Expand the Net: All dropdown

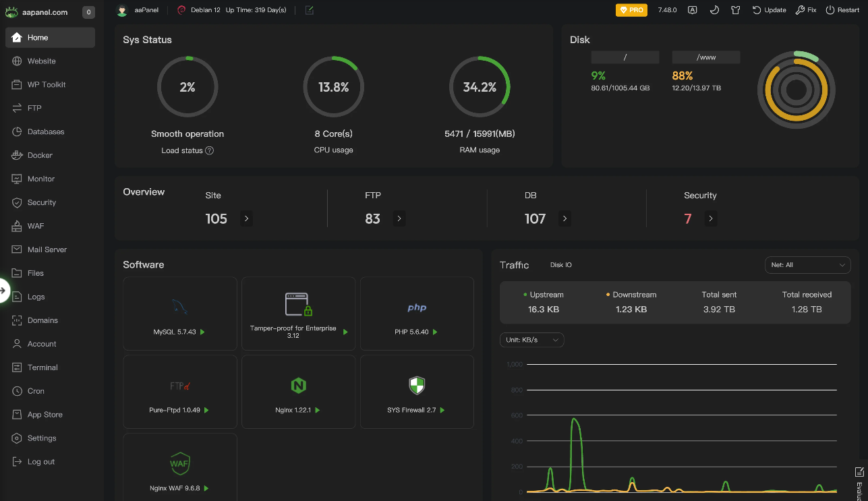[x=807, y=265]
